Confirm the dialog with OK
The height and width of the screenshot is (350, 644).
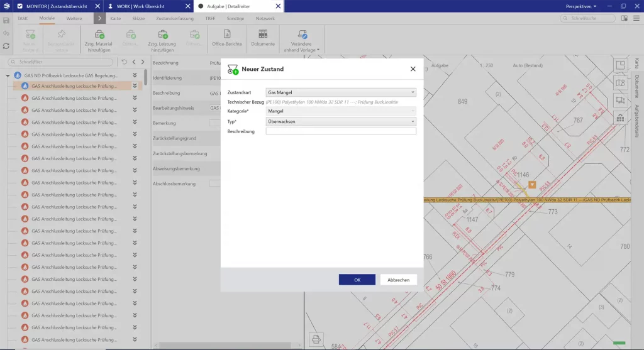pyautogui.click(x=357, y=280)
